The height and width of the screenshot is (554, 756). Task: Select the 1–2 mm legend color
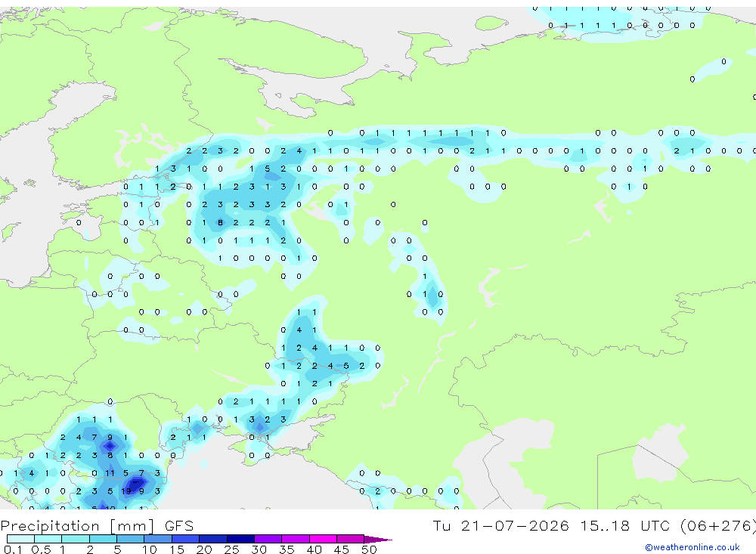coord(76,539)
